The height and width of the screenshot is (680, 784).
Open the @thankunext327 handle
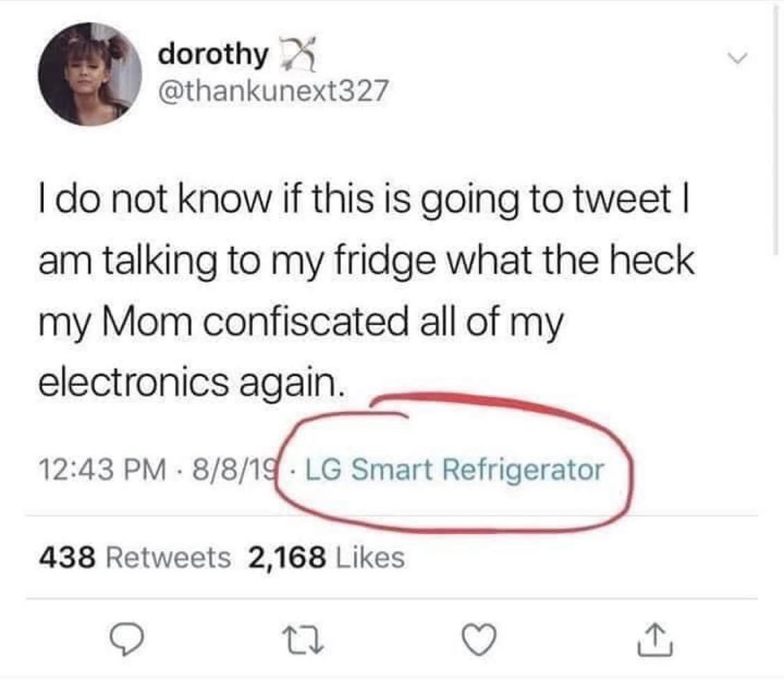273,91
